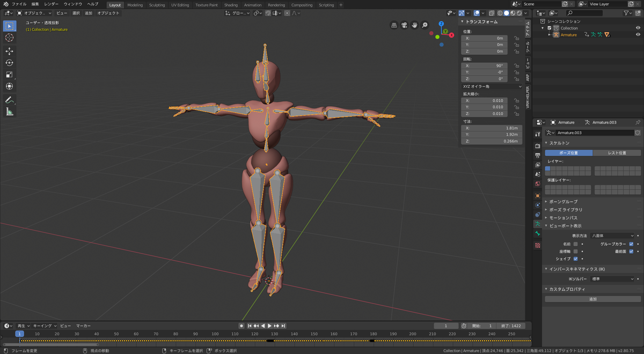Open the 表示方法 八面体 dropdown

tap(612, 235)
